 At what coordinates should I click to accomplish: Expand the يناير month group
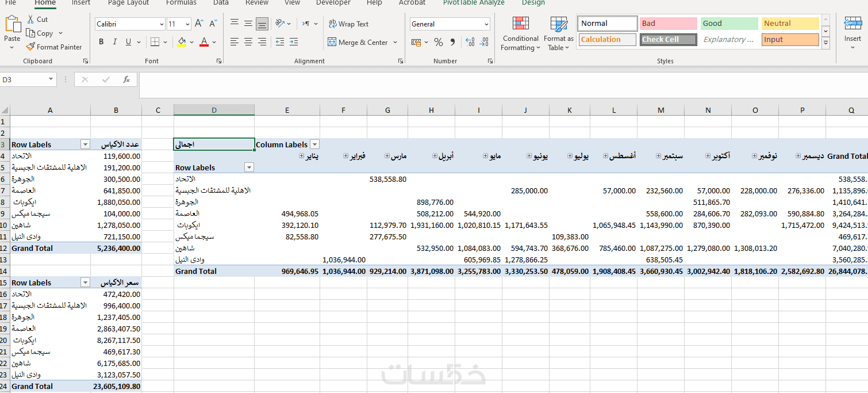pos(301,156)
